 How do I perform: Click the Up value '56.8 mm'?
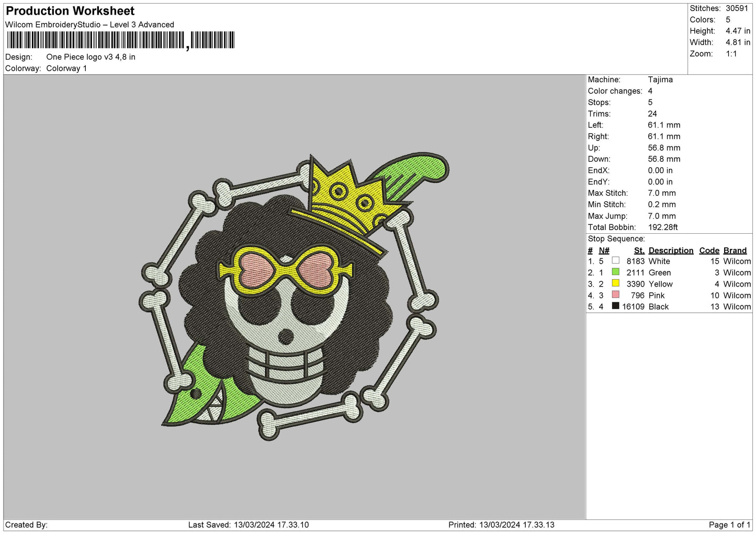(x=664, y=148)
